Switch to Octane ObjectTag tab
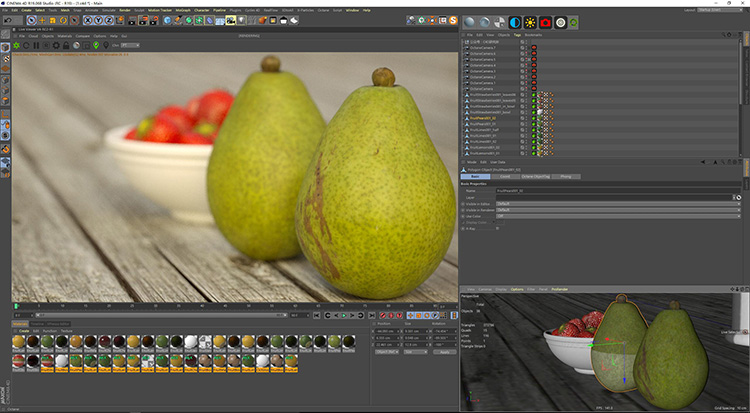This screenshot has width=750, height=413. pos(535,177)
